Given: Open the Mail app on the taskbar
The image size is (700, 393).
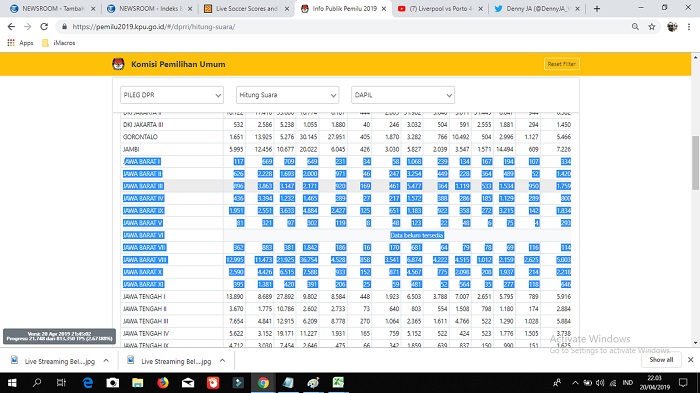Looking at the screenshot, I should point(188,383).
